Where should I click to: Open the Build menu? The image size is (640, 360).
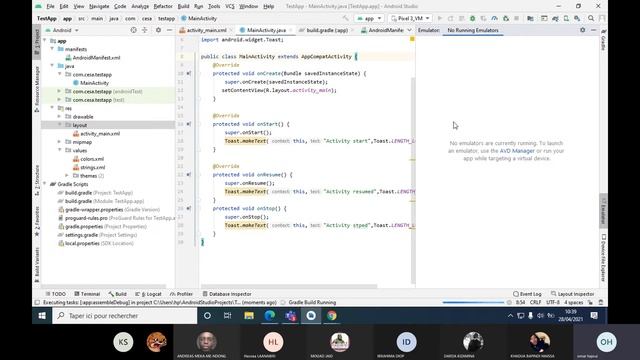click(x=183, y=6)
